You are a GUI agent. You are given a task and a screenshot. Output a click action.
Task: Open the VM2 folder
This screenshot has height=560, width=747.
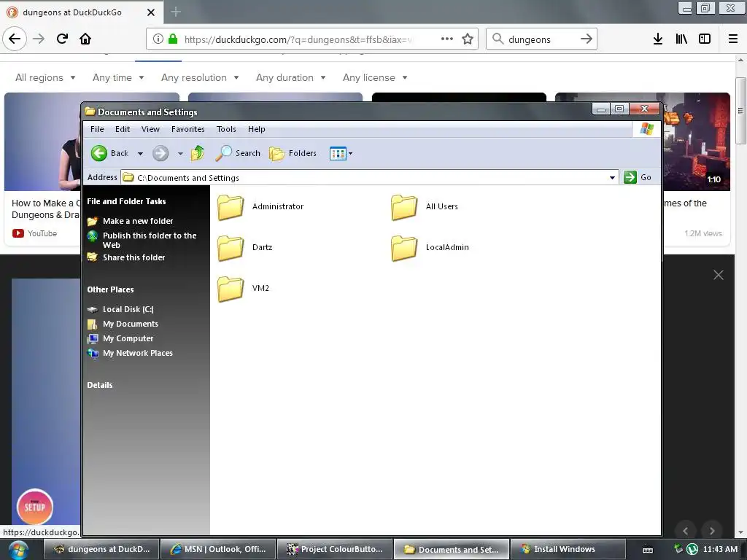click(x=244, y=289)
